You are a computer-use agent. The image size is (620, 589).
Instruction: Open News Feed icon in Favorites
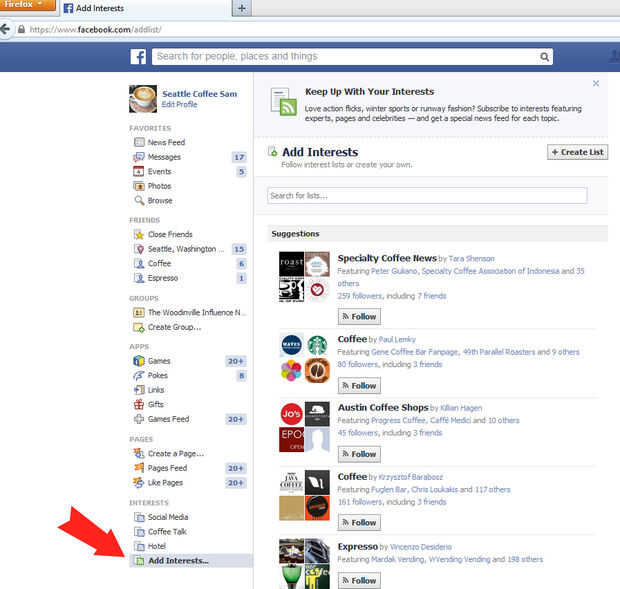139,142
